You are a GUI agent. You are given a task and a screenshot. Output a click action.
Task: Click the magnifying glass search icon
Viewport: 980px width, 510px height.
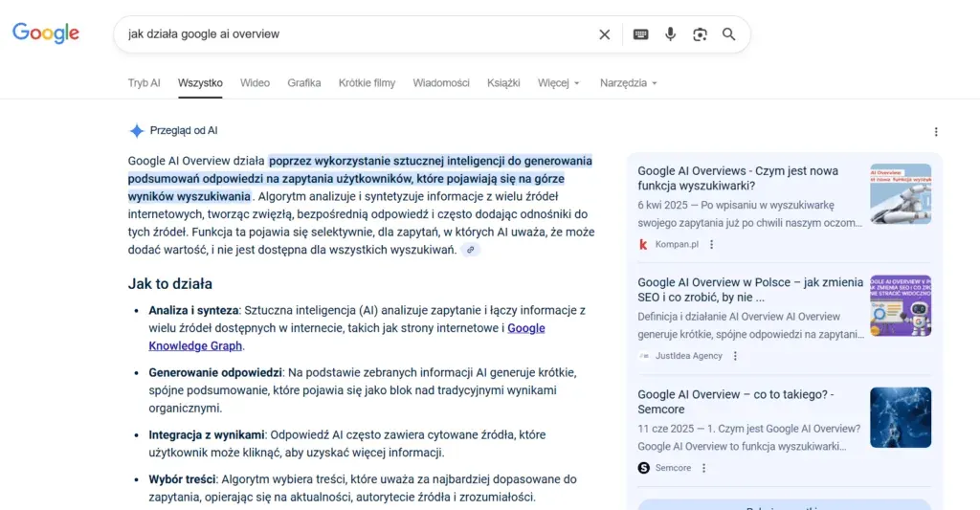728,34
